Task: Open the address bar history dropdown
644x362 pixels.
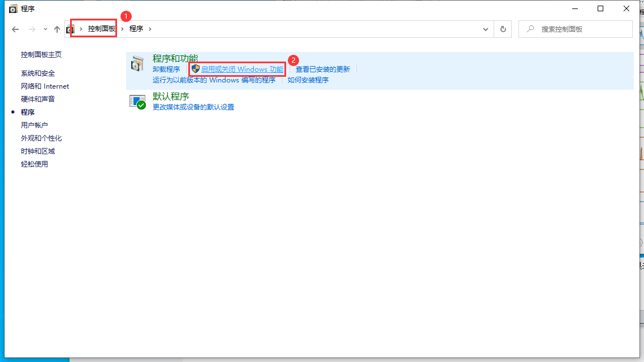Action: click(486, 29)
